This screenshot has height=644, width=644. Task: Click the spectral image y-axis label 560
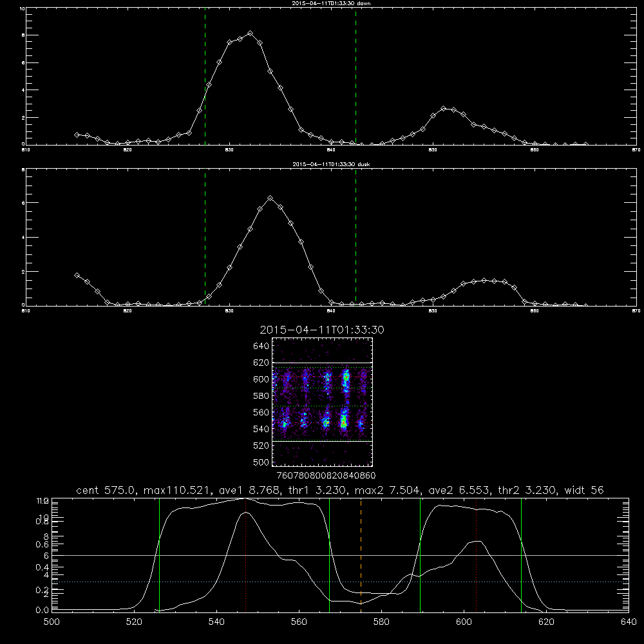pos(261,412)
